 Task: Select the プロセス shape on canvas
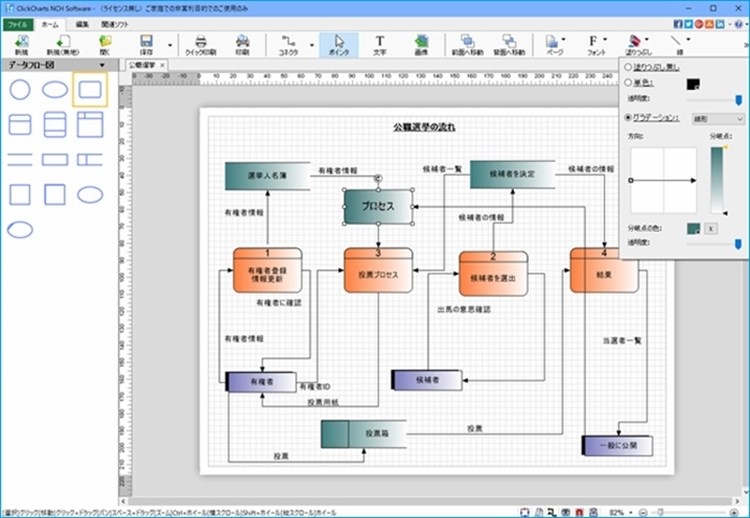click(x=378, y=207)
